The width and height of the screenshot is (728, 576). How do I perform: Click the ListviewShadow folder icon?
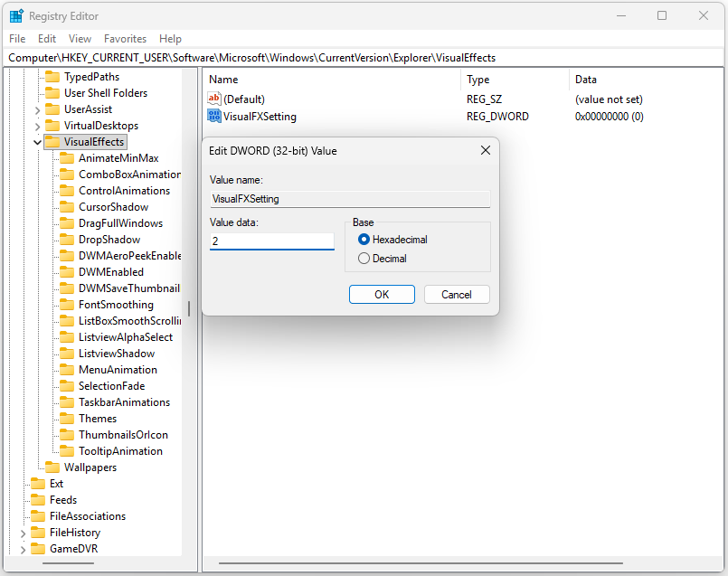67,354
